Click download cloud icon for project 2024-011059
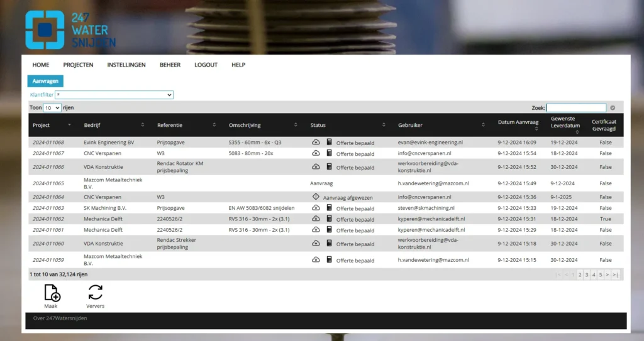Viewport: 644px width, 341px height. (x=316, y=259)
